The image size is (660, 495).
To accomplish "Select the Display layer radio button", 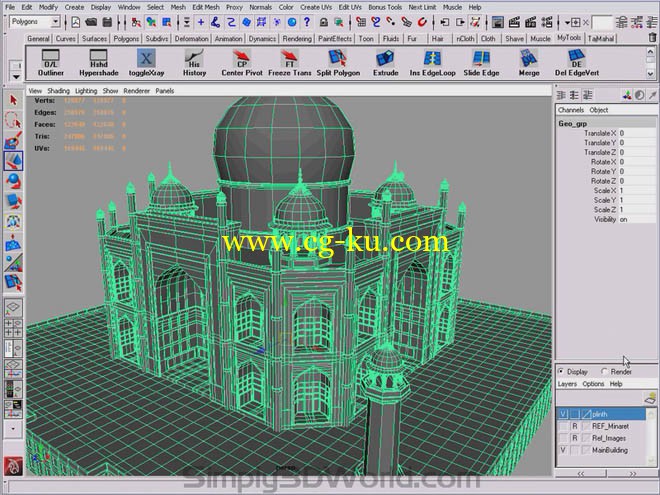I will [561, 371].
